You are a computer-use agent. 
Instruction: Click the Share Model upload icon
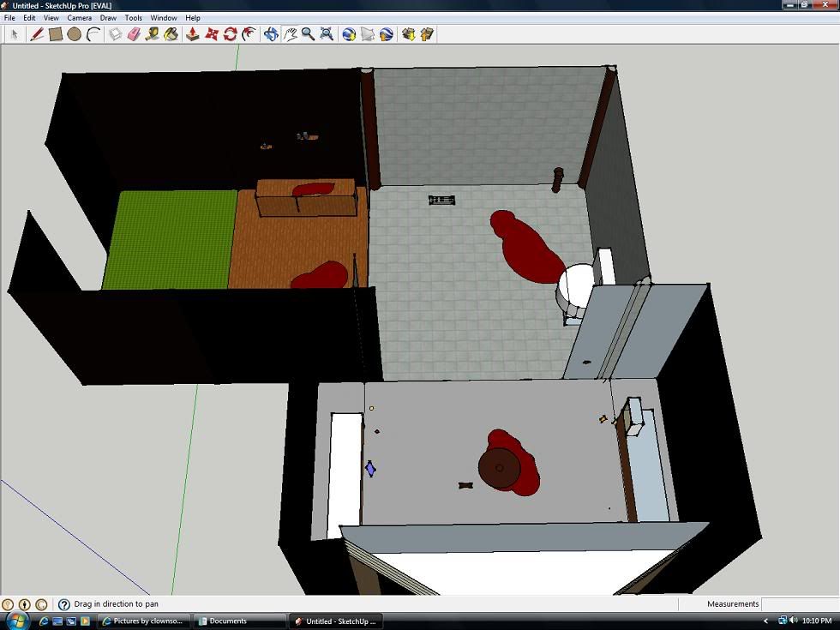[x=427, y=34]
